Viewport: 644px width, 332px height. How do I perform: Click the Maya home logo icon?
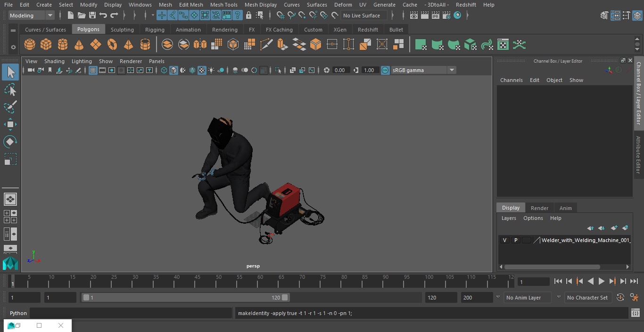(10, 263)
